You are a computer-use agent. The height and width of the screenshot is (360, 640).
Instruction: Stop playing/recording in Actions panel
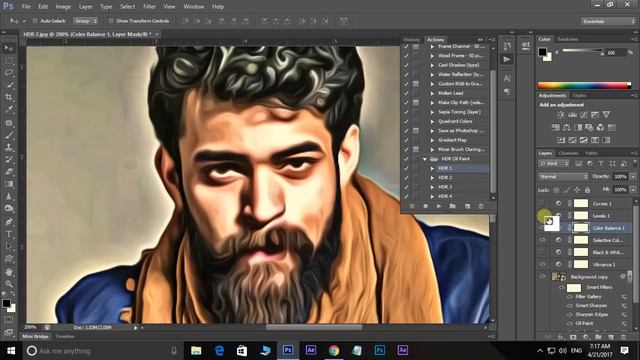(412, 207)
